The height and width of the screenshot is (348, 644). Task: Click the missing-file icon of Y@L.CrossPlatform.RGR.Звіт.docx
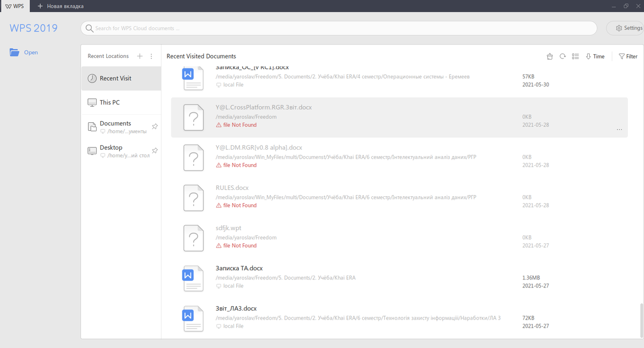(194, 117)
